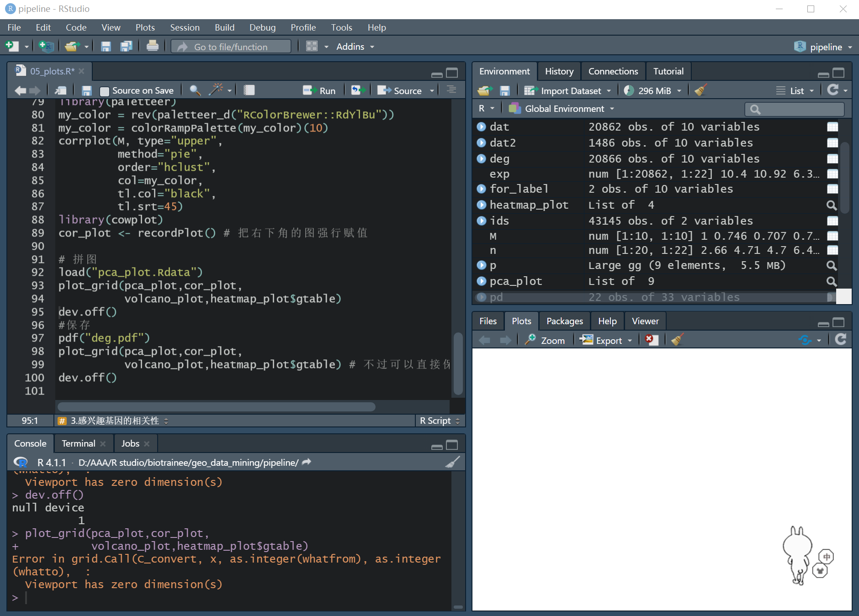The image size is (859, 616).
Task: Inspect heatmap_plot using its magnifier icon
Action: tap(832, 205)
